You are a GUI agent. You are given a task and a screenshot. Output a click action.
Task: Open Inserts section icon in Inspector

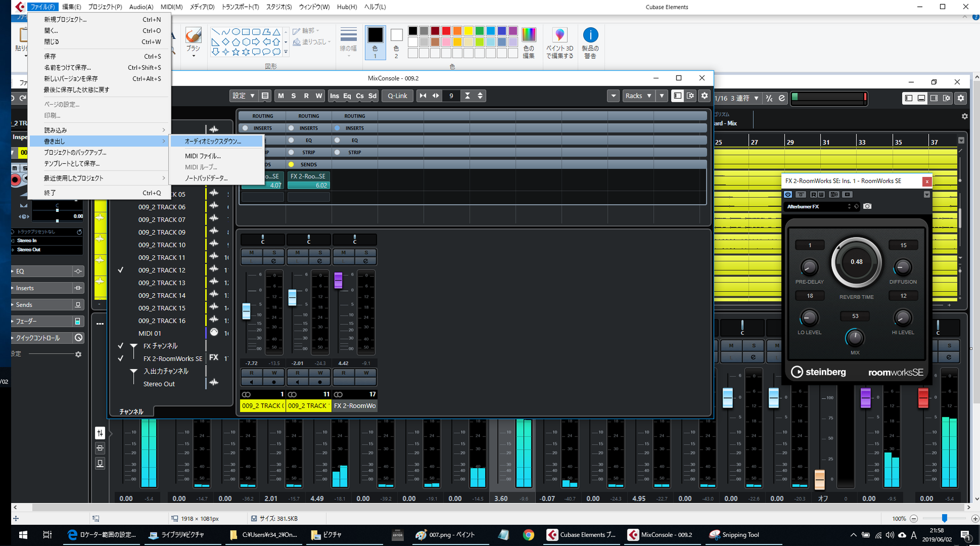pos(78,288)
